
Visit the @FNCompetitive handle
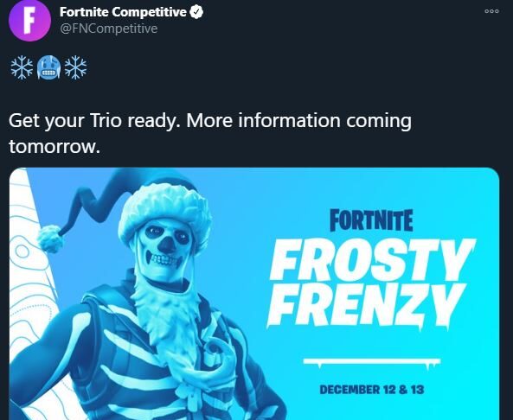(x=109, y=29)
